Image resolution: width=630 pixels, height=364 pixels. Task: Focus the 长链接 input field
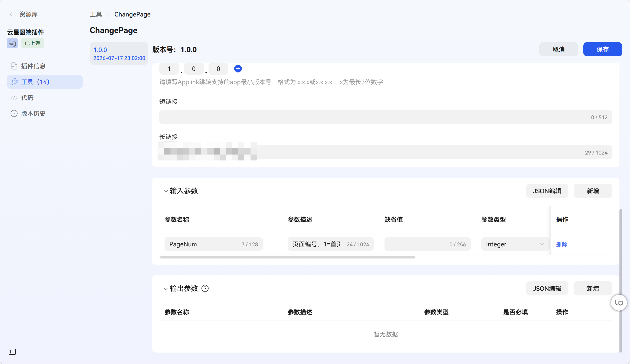385,152
